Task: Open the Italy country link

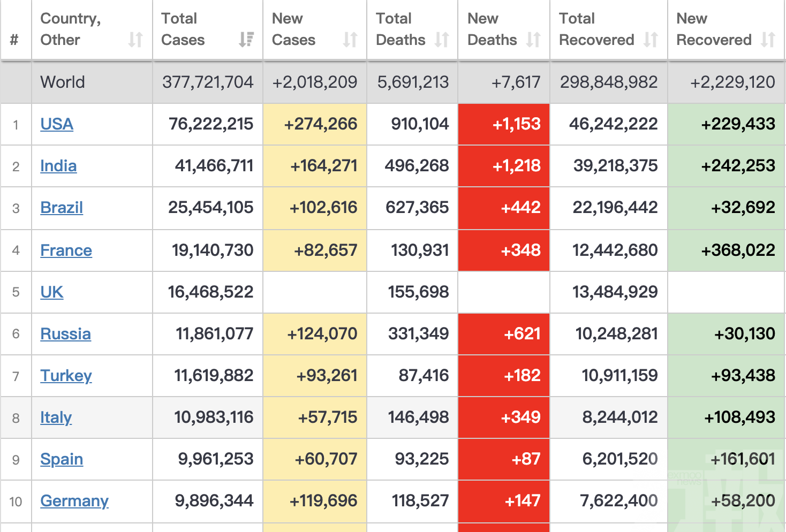Action: point(56,417)
